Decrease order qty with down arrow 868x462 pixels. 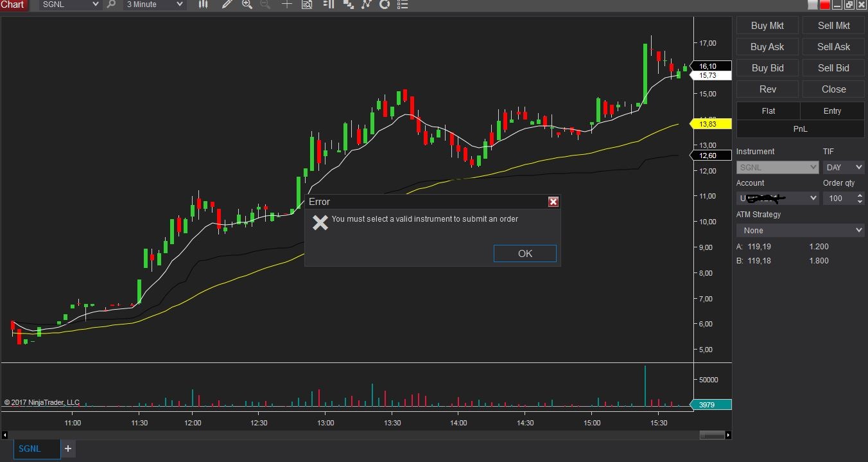point(860,202)
